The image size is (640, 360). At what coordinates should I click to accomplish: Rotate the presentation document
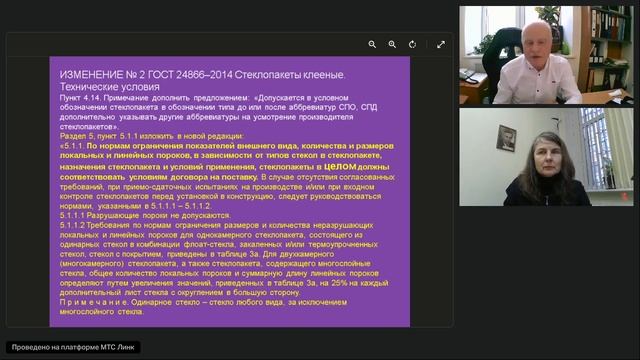pos(413,44)
